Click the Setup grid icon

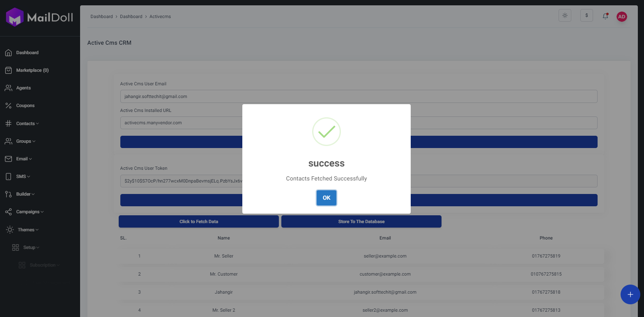coord(16,247)
